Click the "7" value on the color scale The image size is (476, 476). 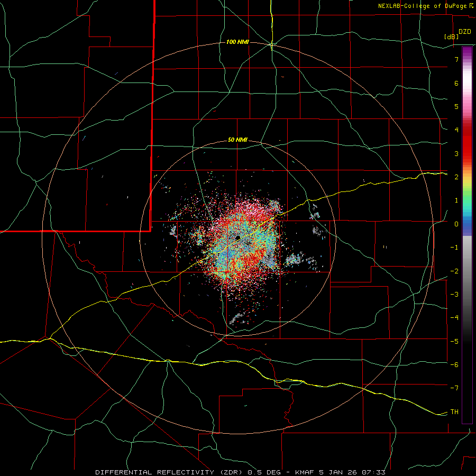coord(456,59)
